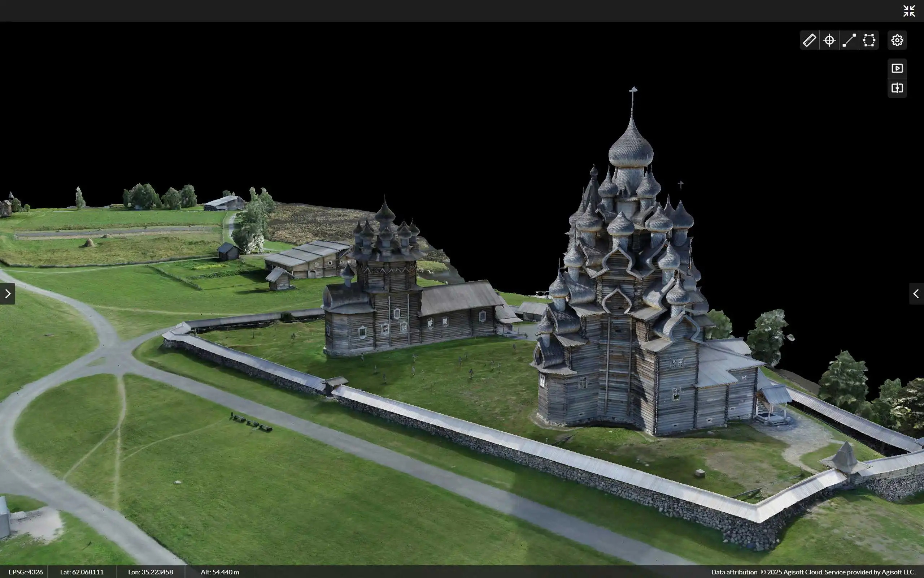924x578 pixels.
Task: Click the EPSG::4326 coordinate system label
Action: click(26, 572)
